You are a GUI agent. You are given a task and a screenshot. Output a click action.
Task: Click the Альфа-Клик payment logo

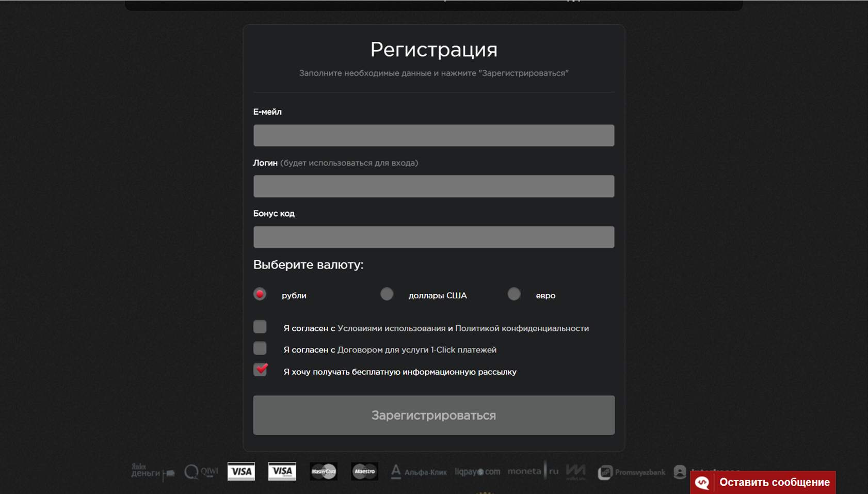click(x=419, y=472)
